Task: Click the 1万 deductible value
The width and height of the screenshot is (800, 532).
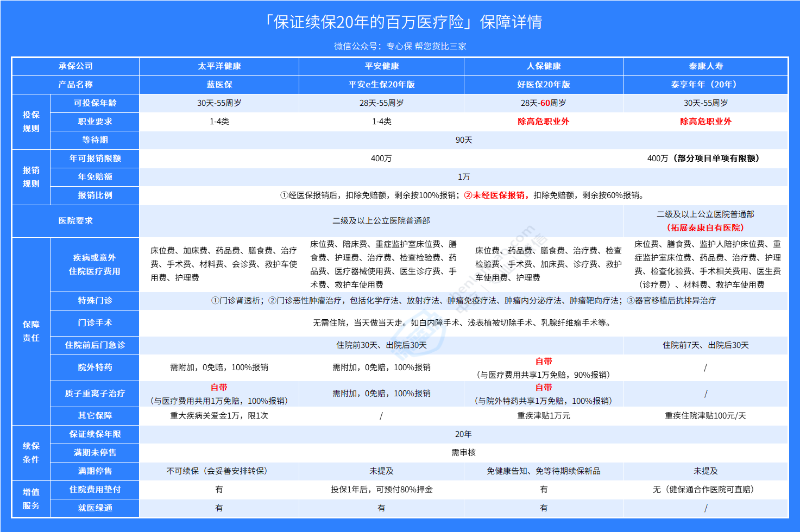Action: pyautogui.click(x=464, y=177)
